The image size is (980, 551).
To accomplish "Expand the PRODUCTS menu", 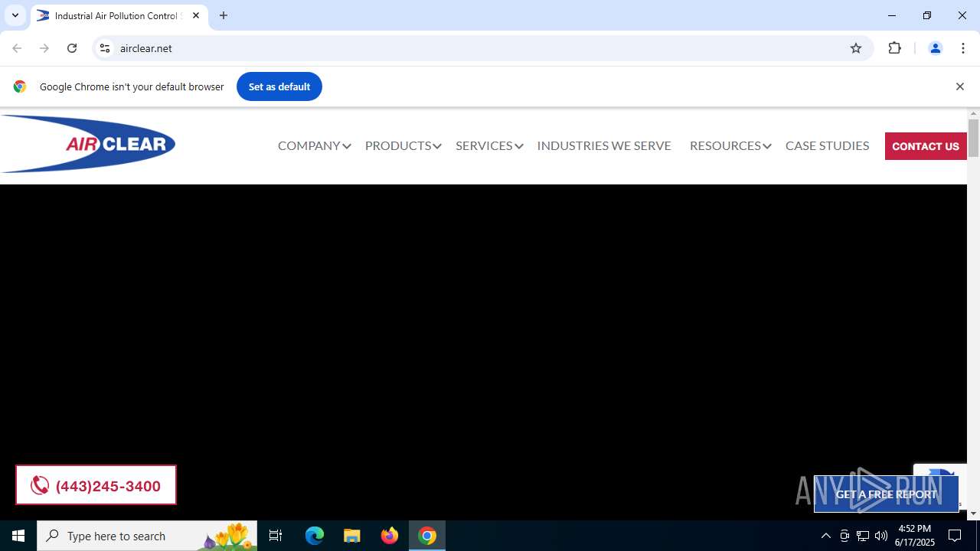I will [403, 145].
